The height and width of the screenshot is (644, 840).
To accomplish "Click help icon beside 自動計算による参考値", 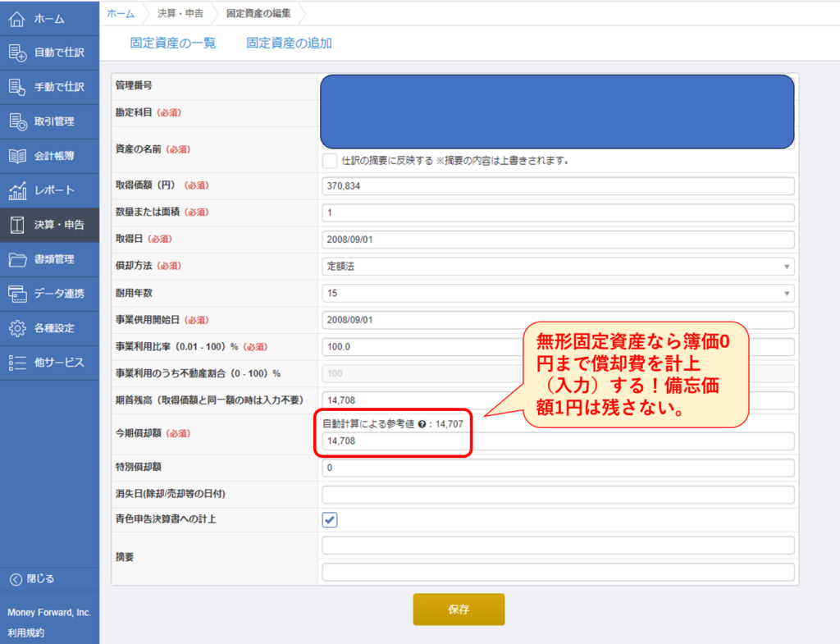I will tap(420, 424).
